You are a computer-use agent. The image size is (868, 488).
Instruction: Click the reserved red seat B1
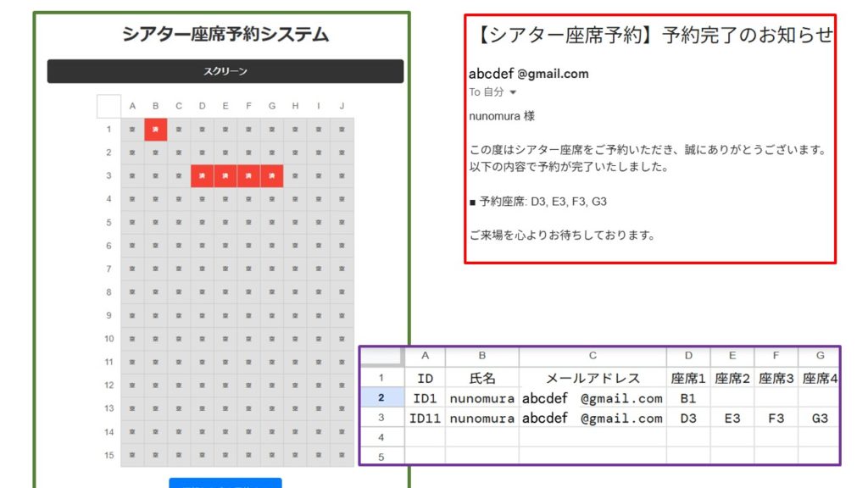(156, 130)
